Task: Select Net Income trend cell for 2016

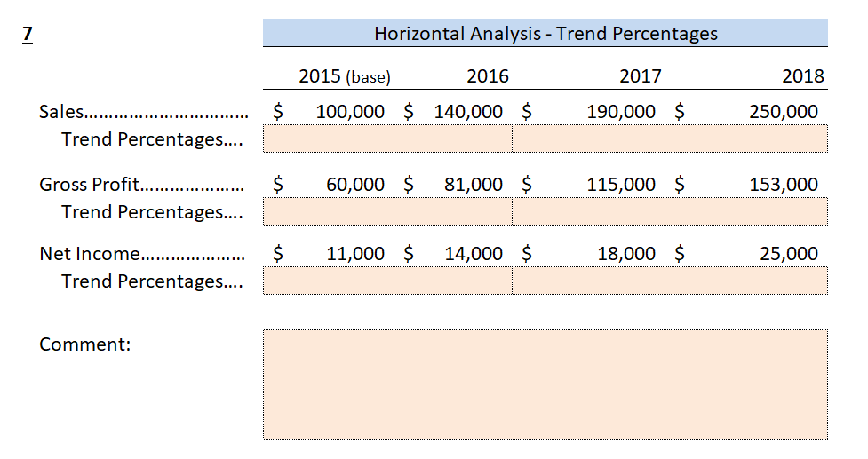Action: click(453, 281)
